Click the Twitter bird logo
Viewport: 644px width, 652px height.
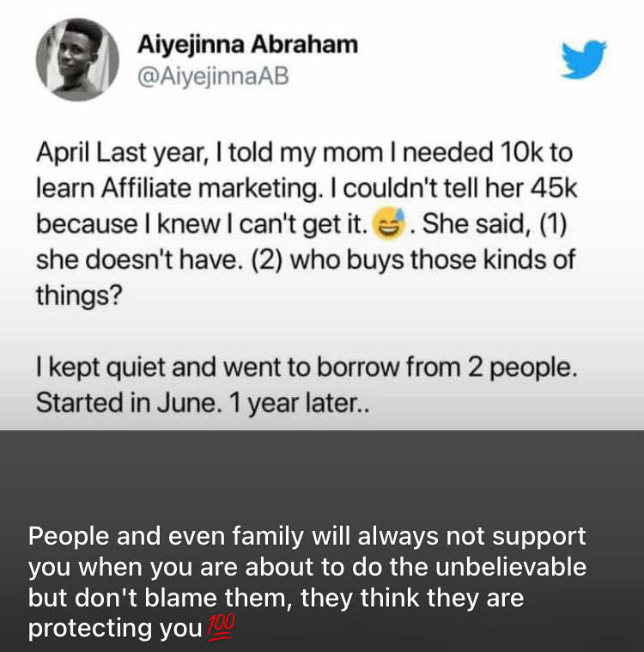point(584,58)
